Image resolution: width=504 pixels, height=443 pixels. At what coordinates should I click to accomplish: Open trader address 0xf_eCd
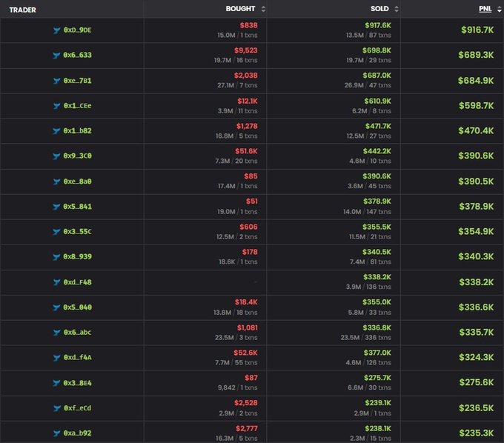(78, 408)
